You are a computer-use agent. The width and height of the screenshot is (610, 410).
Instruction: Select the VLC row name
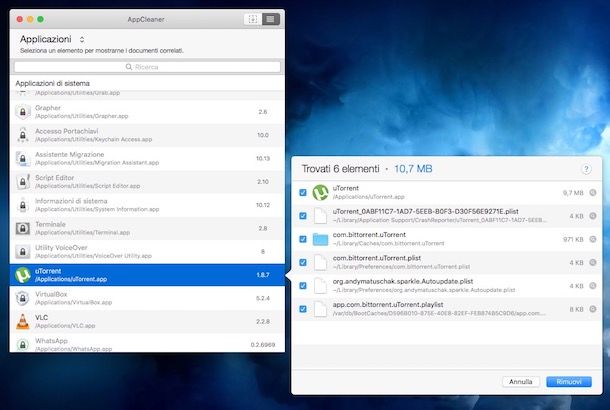pos(41,318)
